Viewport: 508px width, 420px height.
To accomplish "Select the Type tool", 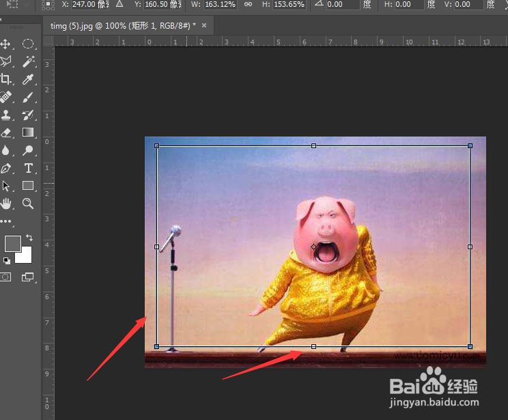I will pos(28,168).
